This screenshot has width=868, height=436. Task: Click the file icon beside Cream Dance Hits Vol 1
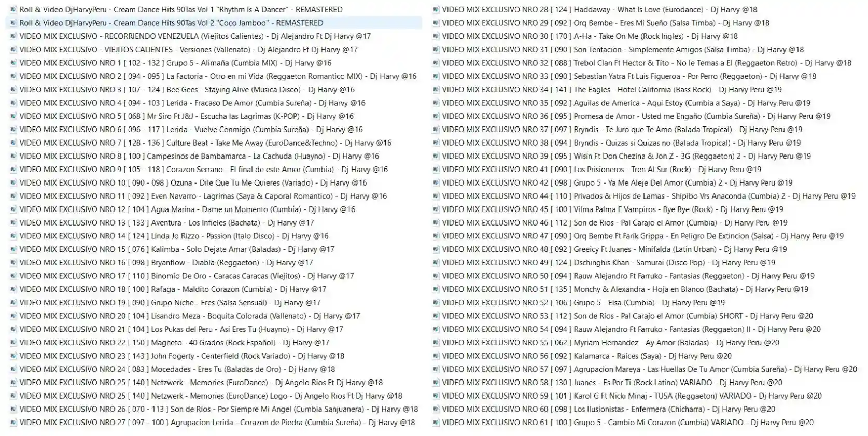[x=13, y=9]
